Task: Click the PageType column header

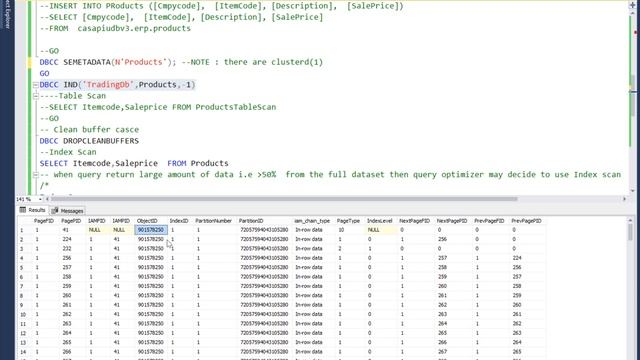Action: (x=348, y=221)
